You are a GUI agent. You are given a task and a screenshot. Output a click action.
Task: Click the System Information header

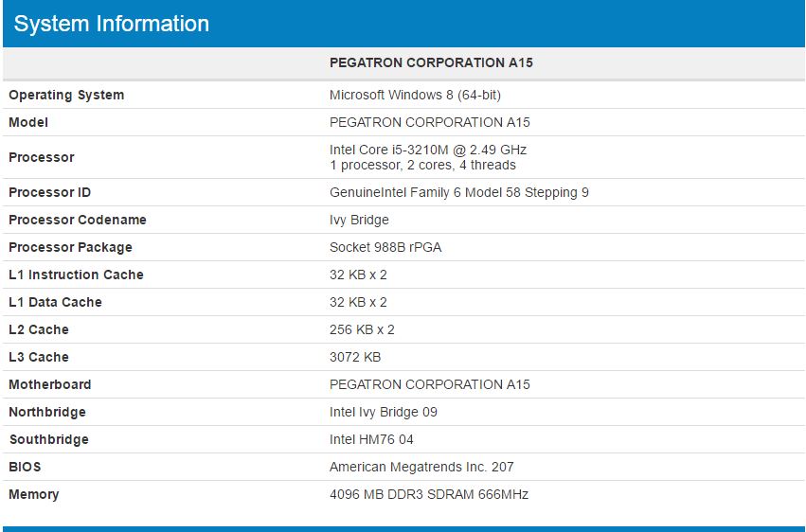112,24
